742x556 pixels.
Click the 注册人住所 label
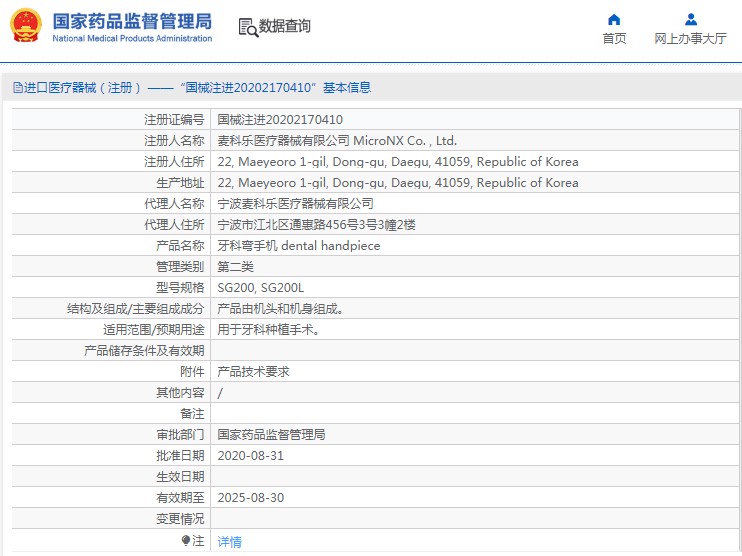[x=174, y=162]
